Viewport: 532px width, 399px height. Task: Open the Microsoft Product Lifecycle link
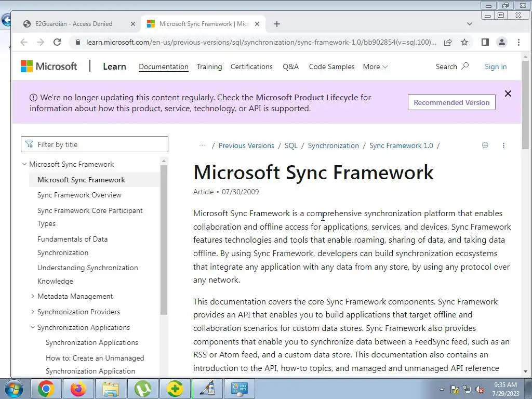pos(307,97)
